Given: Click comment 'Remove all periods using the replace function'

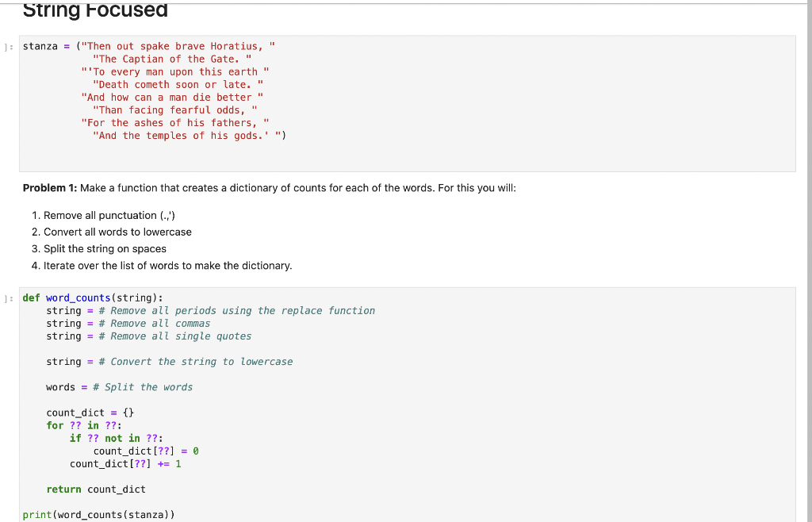Looking at the screenshot, I should click(236, 311).
